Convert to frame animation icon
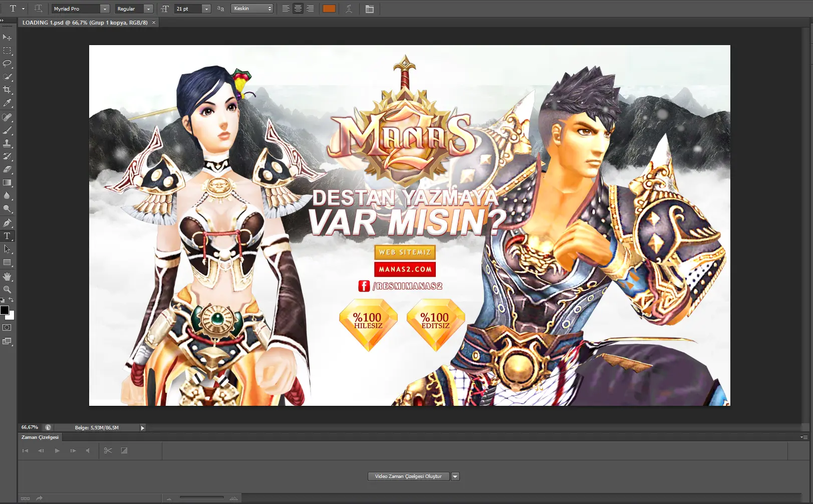The width and height of the screenshot is (813, 504). (x=25, y=498)
